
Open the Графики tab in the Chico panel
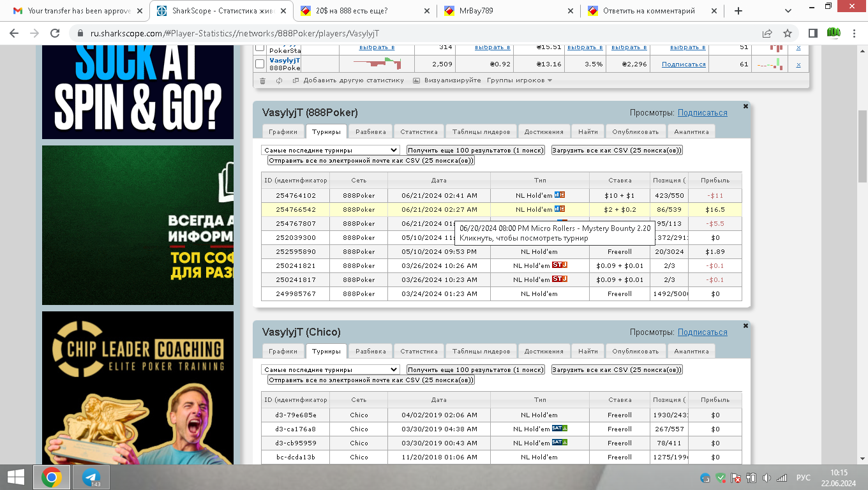[283, 351]
